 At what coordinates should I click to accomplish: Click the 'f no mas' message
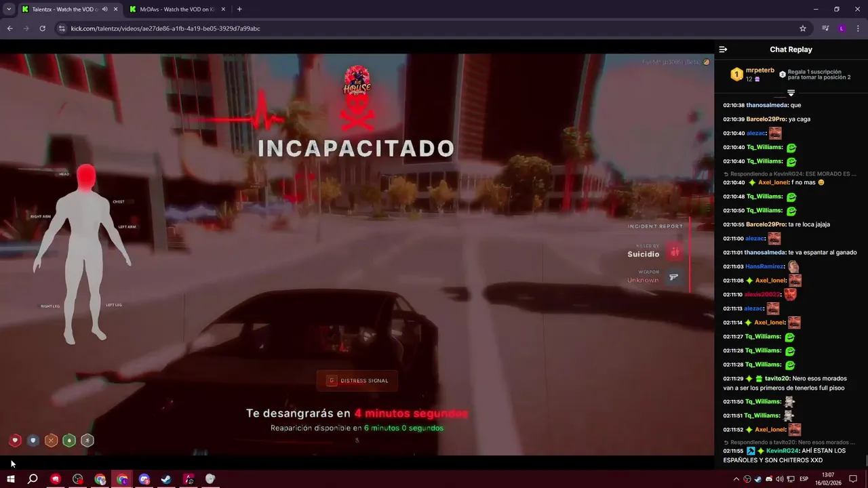[x=808, y=182]
